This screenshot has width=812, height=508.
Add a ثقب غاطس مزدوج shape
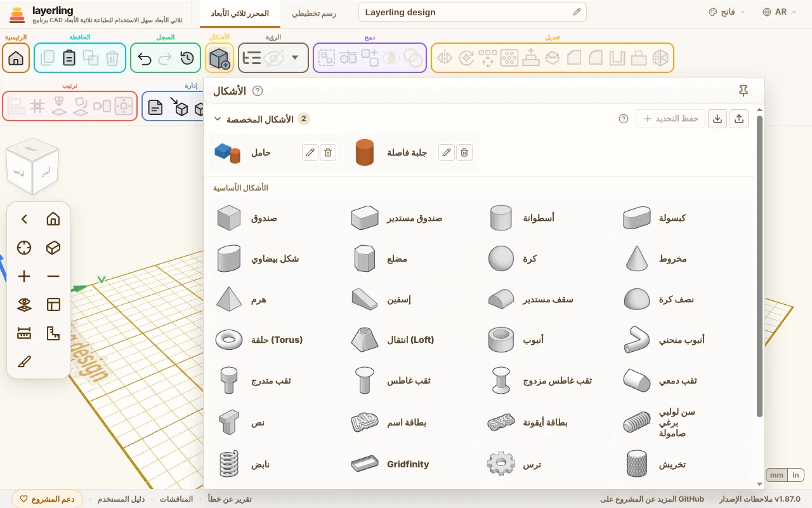coord(547,381)
